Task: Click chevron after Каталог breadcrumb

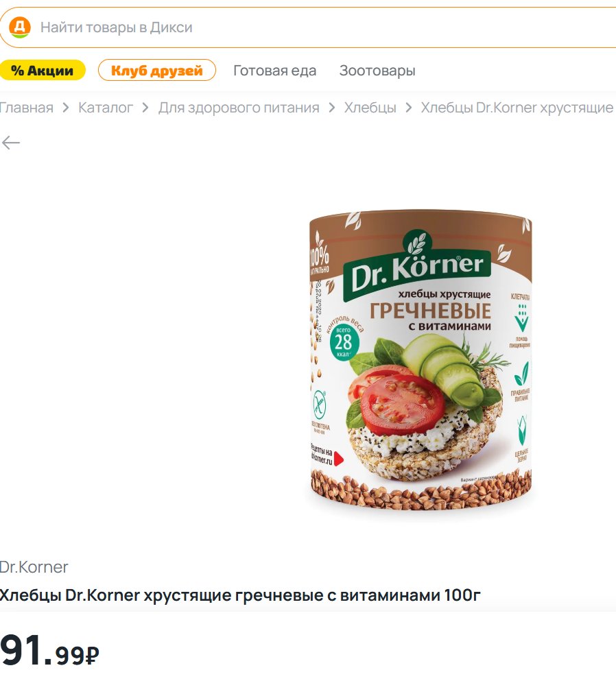Action: point(145,107)
